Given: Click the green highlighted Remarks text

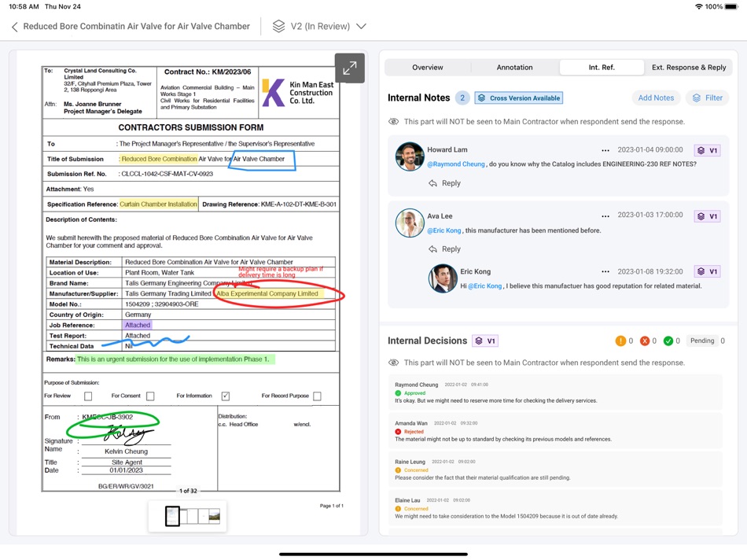Looking at the screenshot, I should pos(175,359).
